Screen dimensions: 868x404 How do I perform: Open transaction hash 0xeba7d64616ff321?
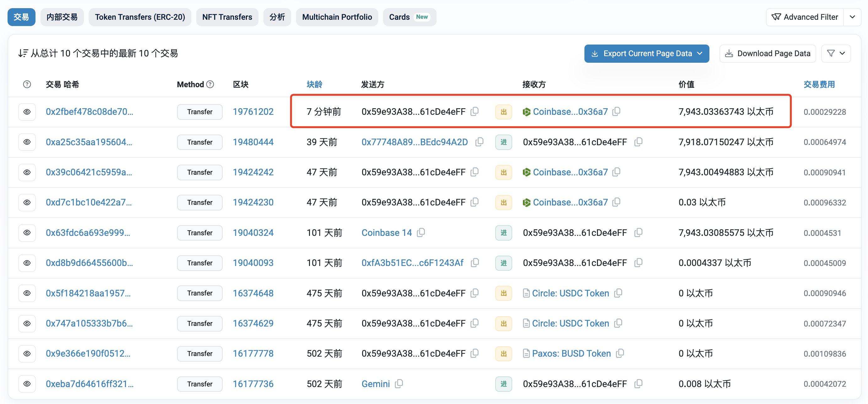coord(90,384)
